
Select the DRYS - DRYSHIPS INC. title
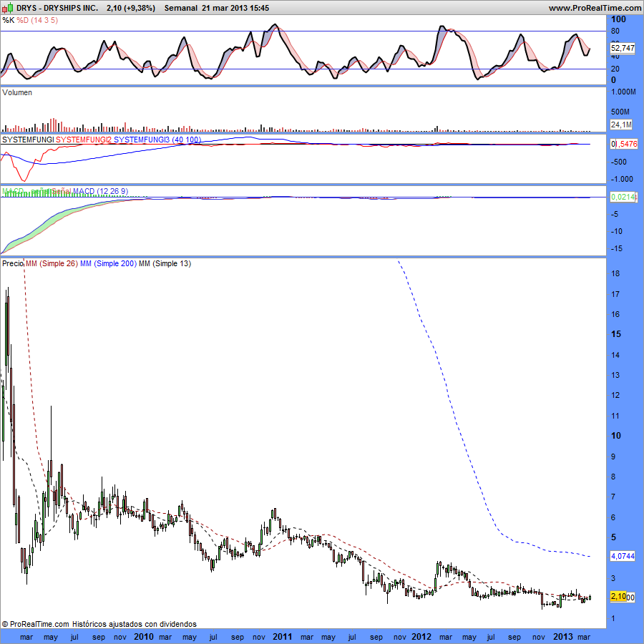[57, 8]
